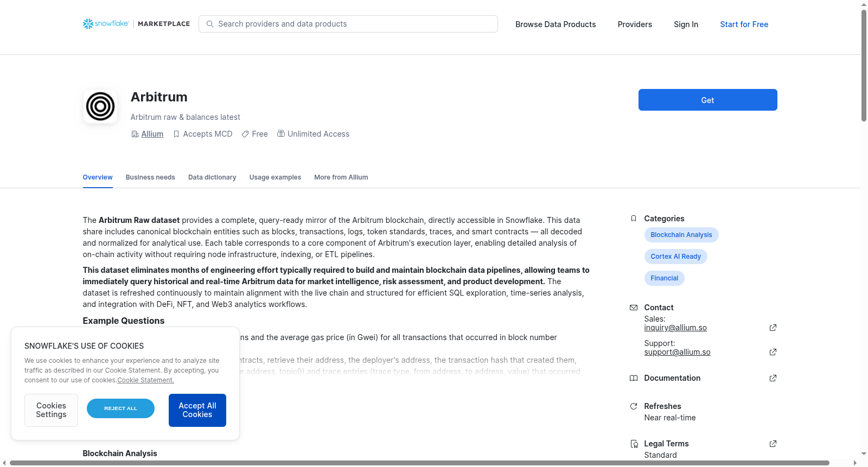Viewport: 868px width, 467px height.
Task: Click the vertical scrollbar thumb
Action: click(864, 65)
